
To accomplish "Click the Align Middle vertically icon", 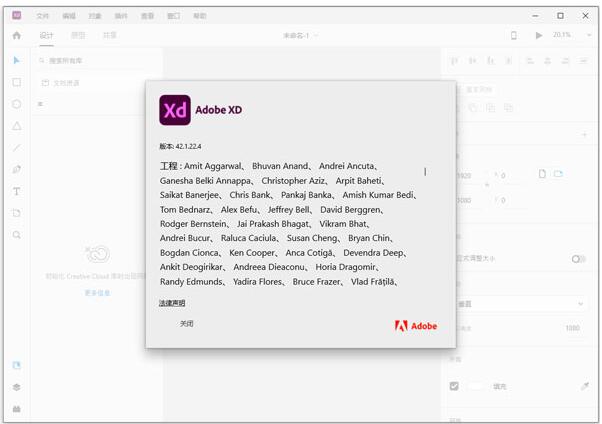I will click(473, 61).
